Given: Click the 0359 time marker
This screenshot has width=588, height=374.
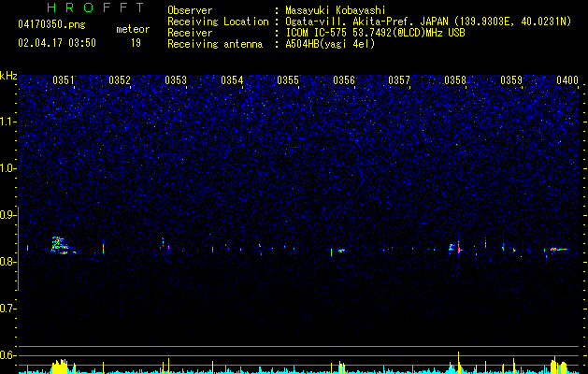Looking at the screenshot, I should [x=511, y=80].
